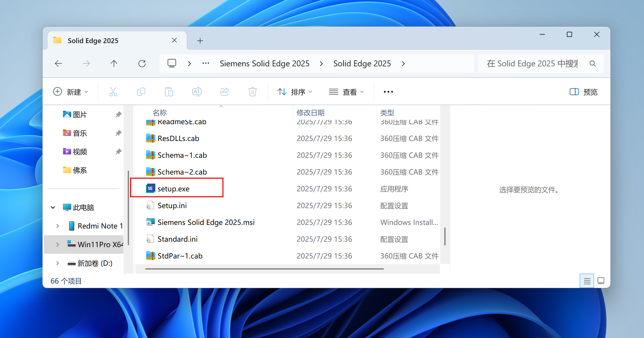Open the 排序 sort dropdown
Viewport: 644px width, 338px height.
pyautogui.click(x=295, y=92)
